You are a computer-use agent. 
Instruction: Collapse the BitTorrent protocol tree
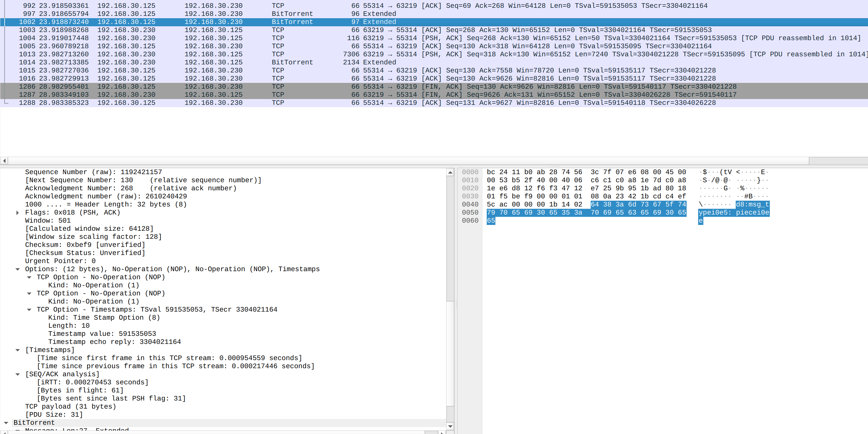click(x=6, y=423)
